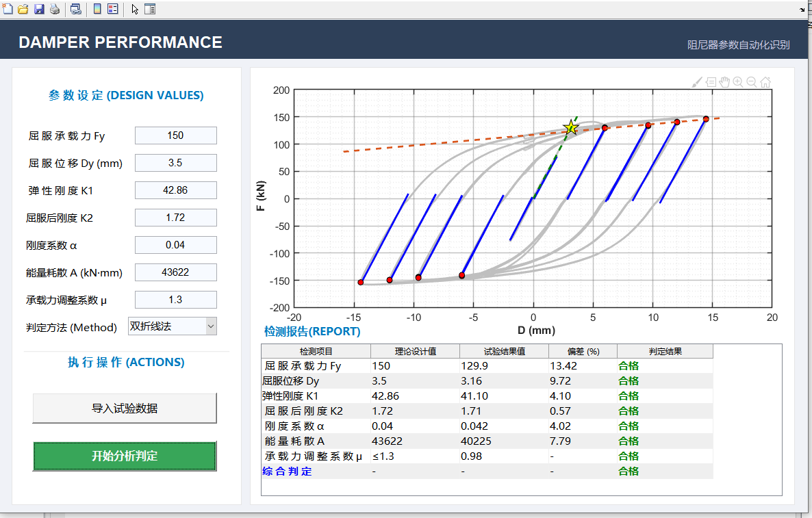Click the yellow star yield point on the plot
812x518 pixels.
point(571,127)
